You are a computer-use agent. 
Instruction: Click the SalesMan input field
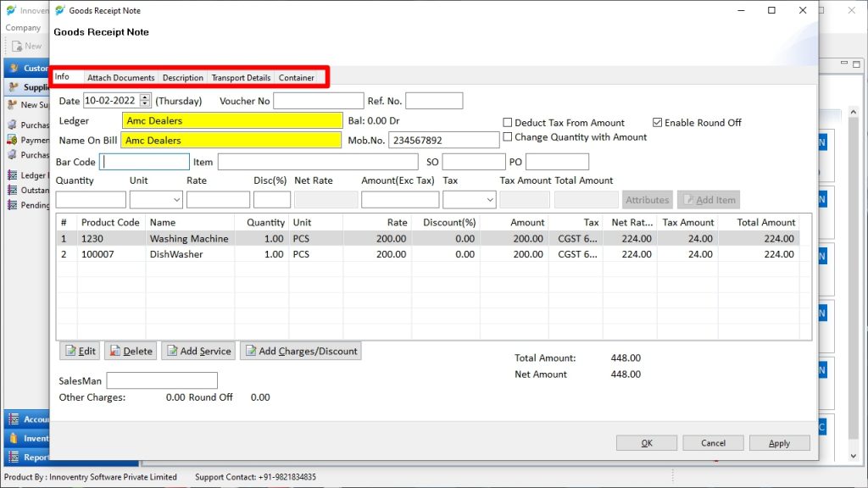tap(162, 380)
